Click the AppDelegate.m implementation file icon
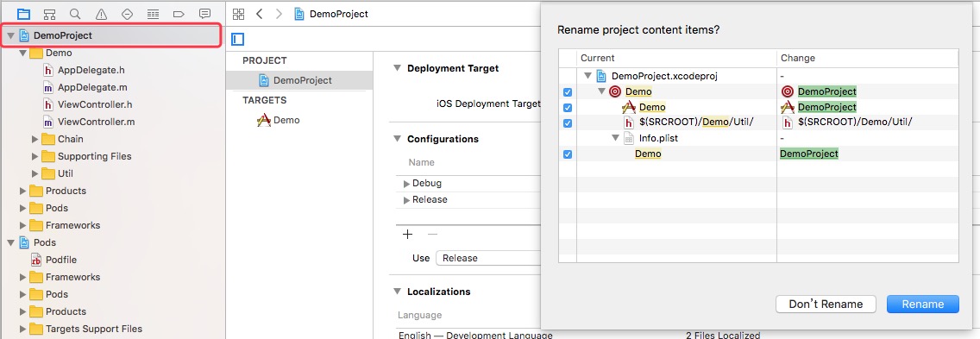 click(x=48, y=88)
